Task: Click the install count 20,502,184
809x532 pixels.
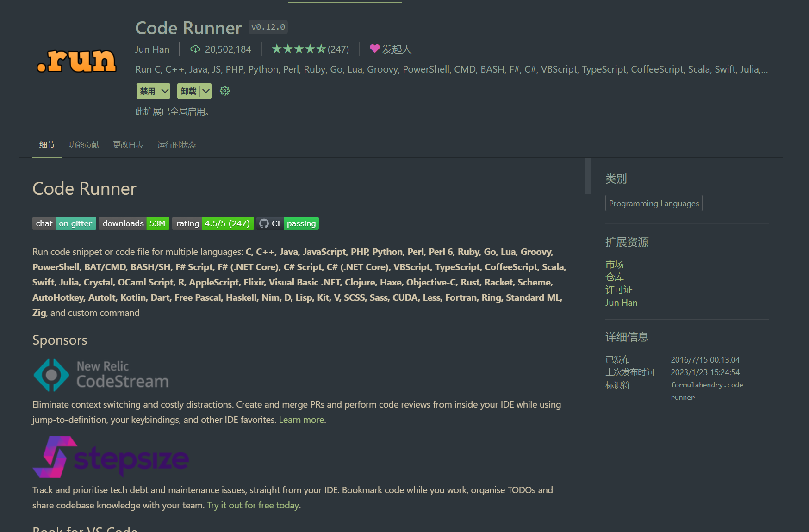Action: click(x=228, y=49)
